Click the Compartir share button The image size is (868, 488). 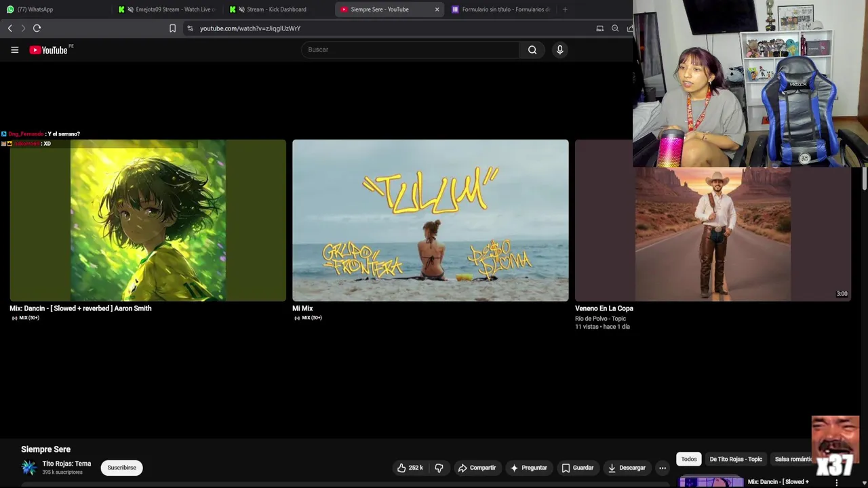point(477,468)
